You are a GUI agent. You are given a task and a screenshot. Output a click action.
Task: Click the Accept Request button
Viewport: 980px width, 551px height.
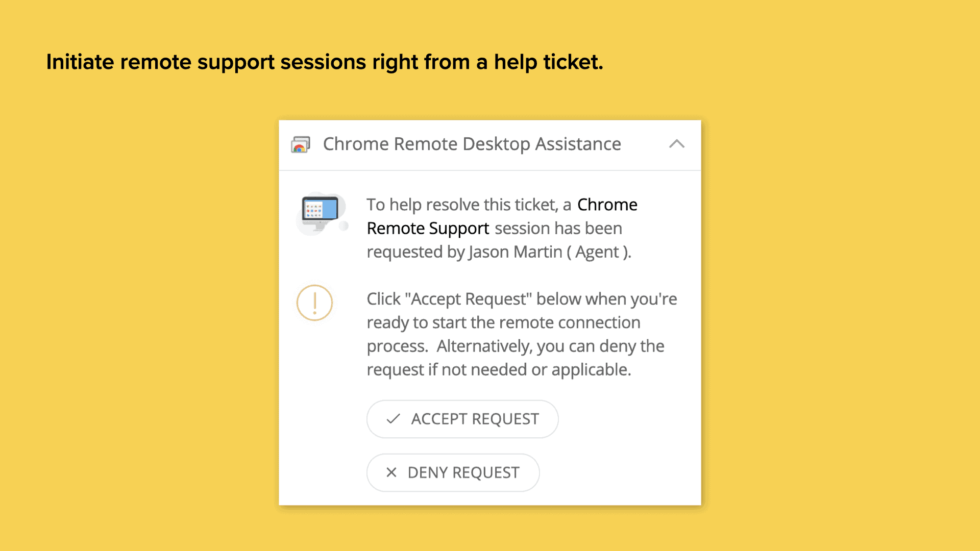(x=462, y=419)
